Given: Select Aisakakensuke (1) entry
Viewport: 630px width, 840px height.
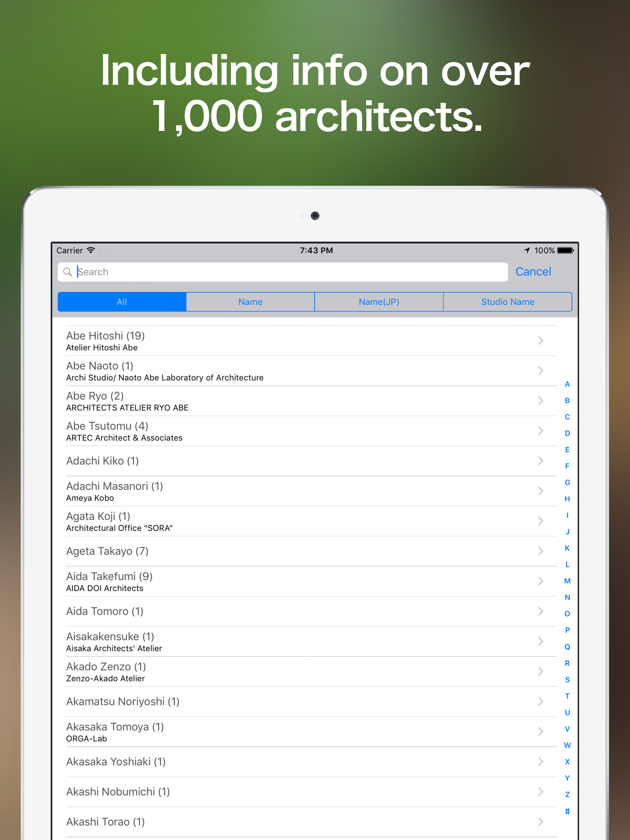Looking at the screenshot, I should click(312, 641).
